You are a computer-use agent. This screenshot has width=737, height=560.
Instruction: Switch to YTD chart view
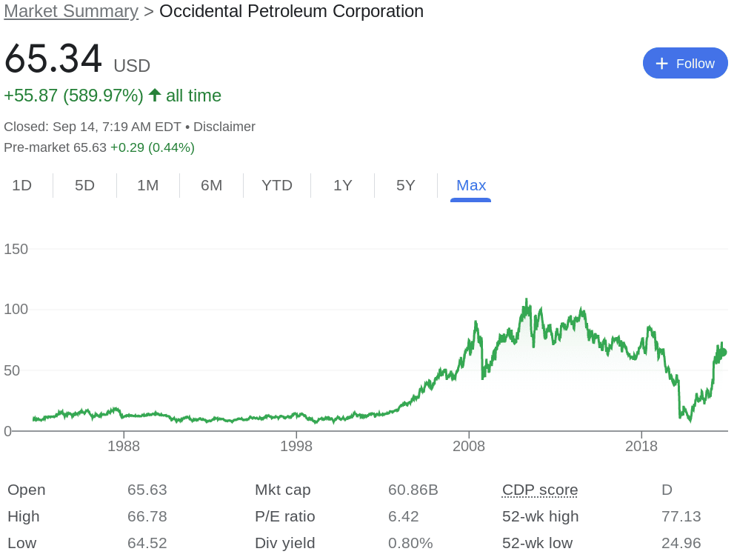(x=277, y=185)
